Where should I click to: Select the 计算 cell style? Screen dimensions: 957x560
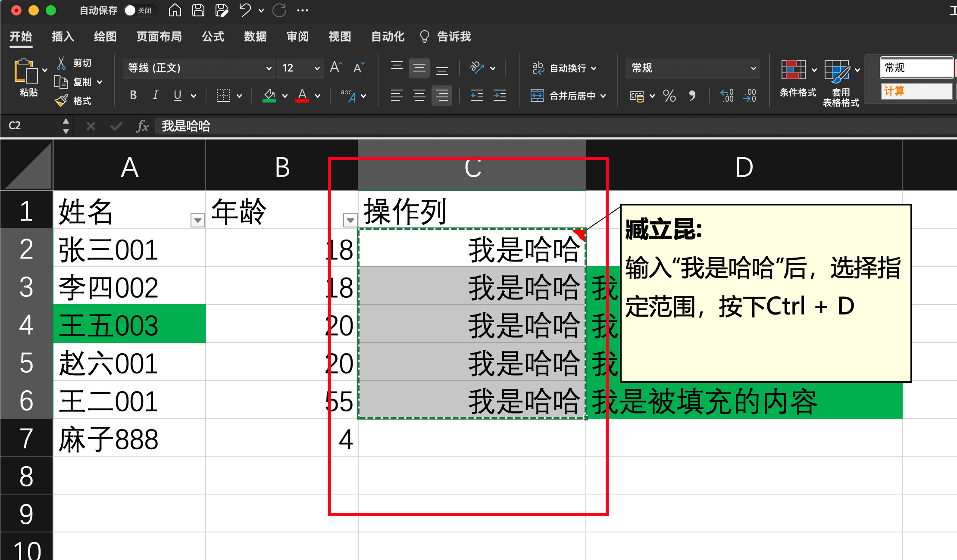[916, 91]
